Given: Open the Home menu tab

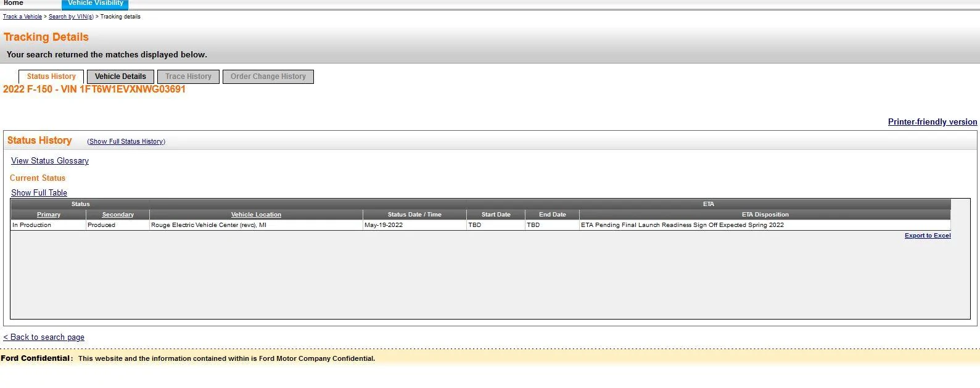Looking at the screenshot, I should (x=14, y=3).
